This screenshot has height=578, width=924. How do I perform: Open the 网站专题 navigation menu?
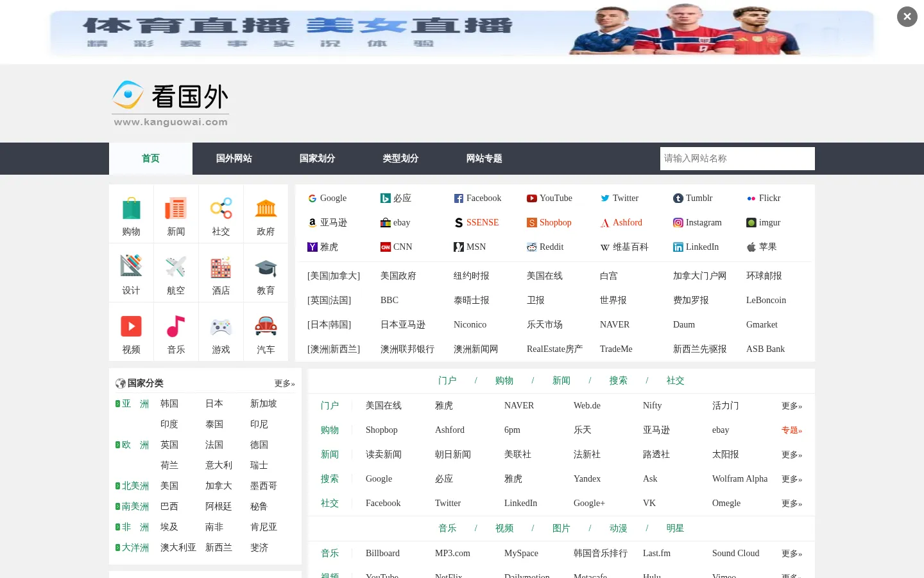pyautogui.click(x=484, y=159)
